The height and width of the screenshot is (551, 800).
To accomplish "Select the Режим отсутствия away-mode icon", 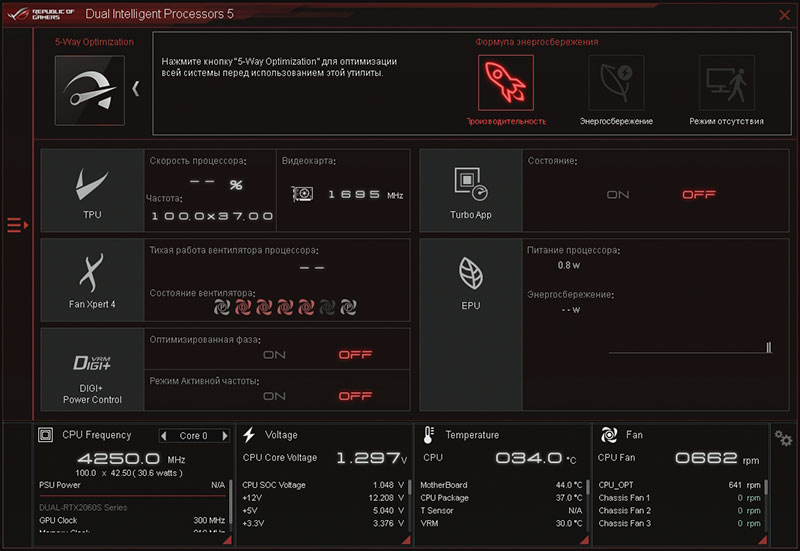I will pos(727,83).
